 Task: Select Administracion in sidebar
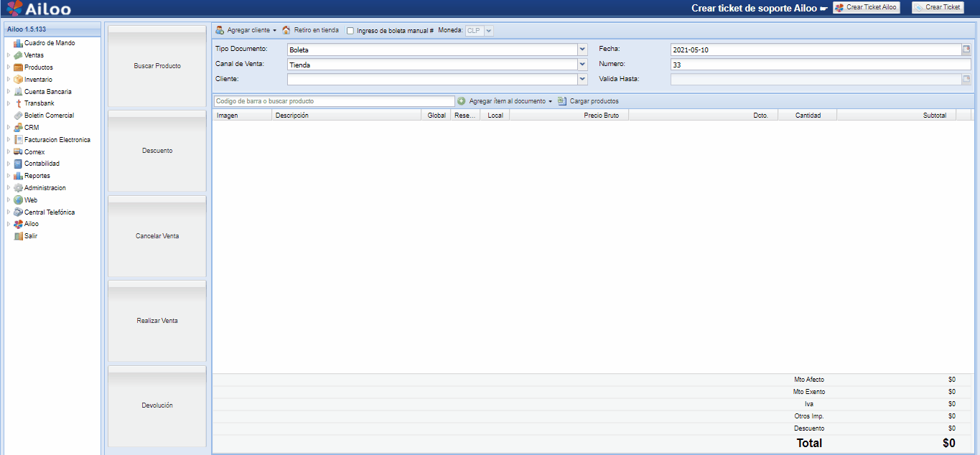coord(45,188)
